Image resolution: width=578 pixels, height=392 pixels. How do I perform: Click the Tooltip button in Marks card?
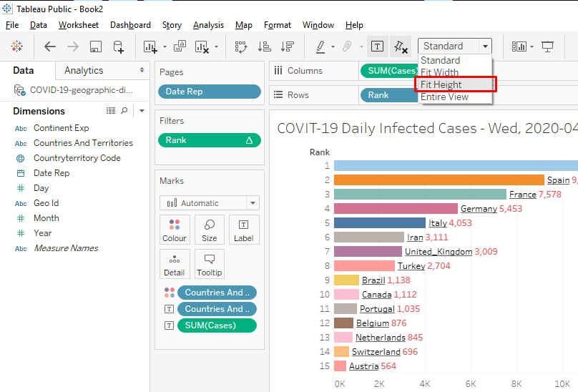click(210, 263)
